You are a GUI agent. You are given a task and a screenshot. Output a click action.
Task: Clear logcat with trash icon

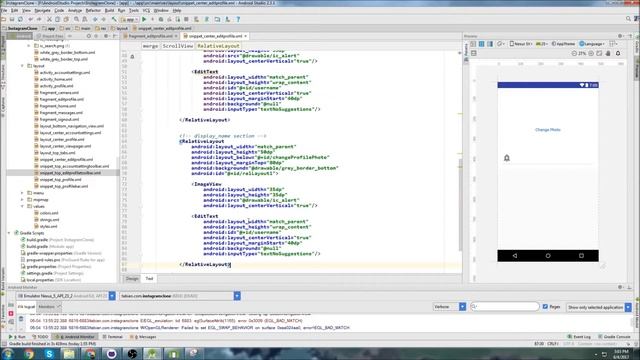click(20, 319)
